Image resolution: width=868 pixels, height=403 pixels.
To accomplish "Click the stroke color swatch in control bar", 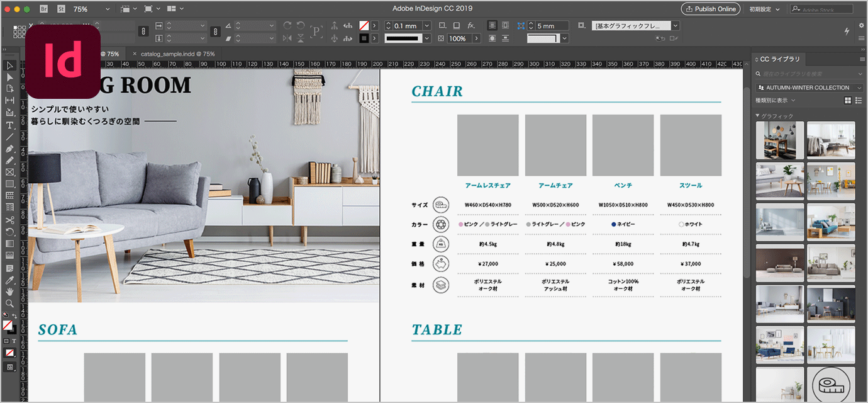I will [364, 38].
